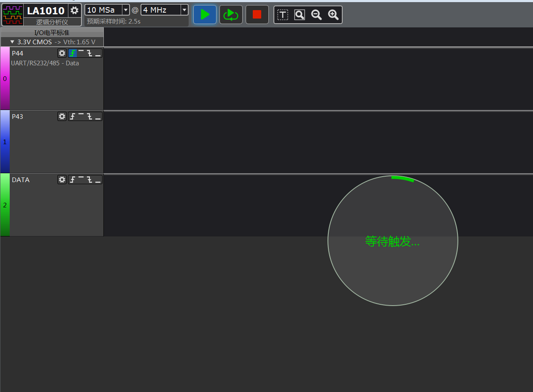Viewport: 533px width, 392px height.
Task: Select the time measurement T tool
Action: point(283,15)
